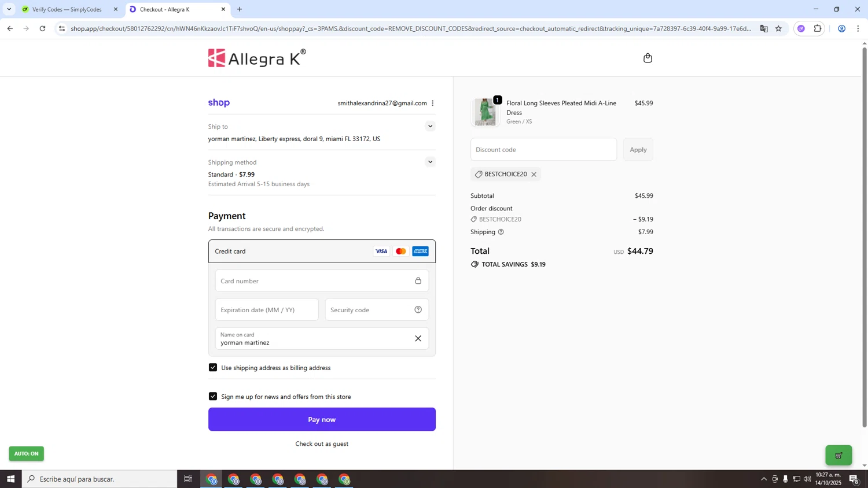Open account options three-dot menu
Image resolution: width=868 pixels, height=488 pixels.
(432, 103)
